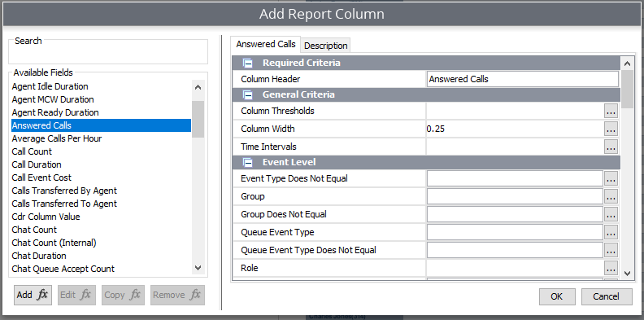Select Chat Count (Internal) field
644x320 pixels.
(101, 243)
